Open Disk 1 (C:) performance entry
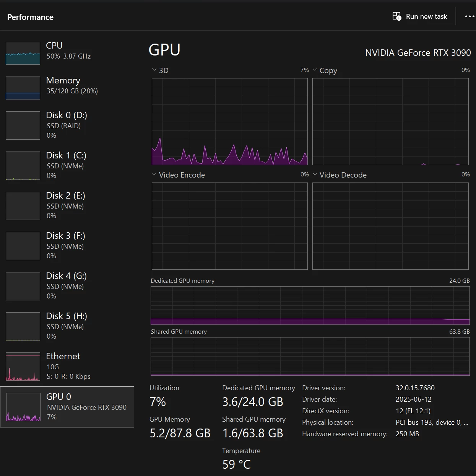Screen dimensions: 476x476 pyautogui.click(x=67, y=165)
